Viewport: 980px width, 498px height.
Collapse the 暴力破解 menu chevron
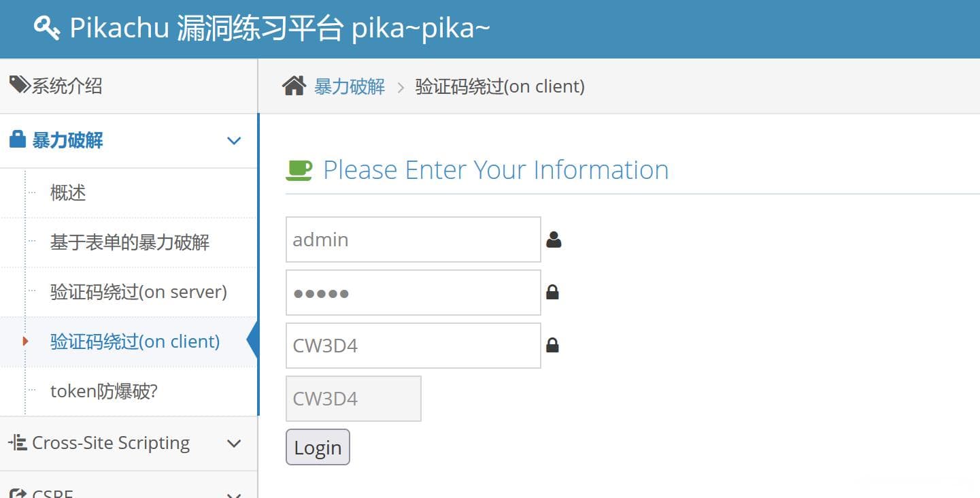pyautogui.click(x=234, y=141)
